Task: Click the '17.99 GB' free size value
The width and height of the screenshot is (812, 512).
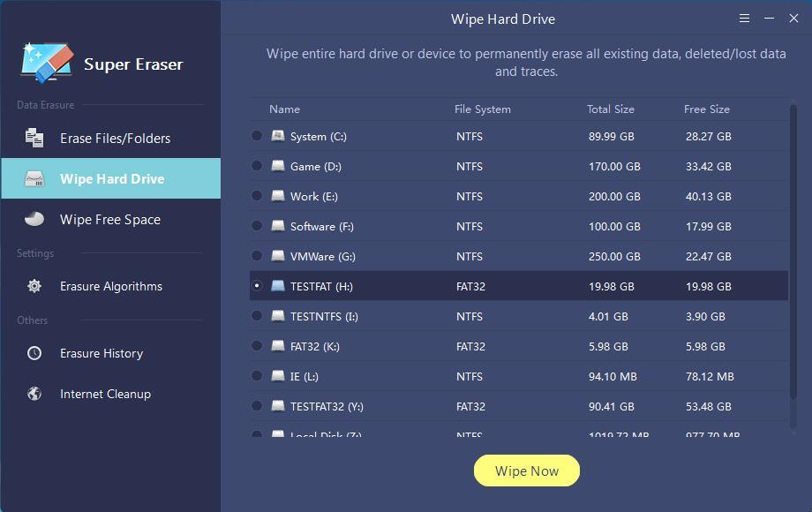Action: 709,226
